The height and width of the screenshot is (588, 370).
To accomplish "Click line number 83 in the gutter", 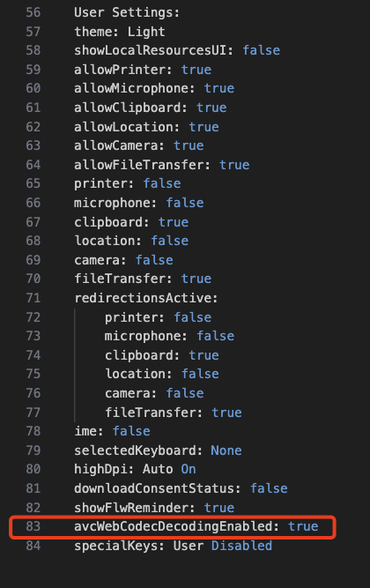I will pyautogui.click(x=33, y=526).
